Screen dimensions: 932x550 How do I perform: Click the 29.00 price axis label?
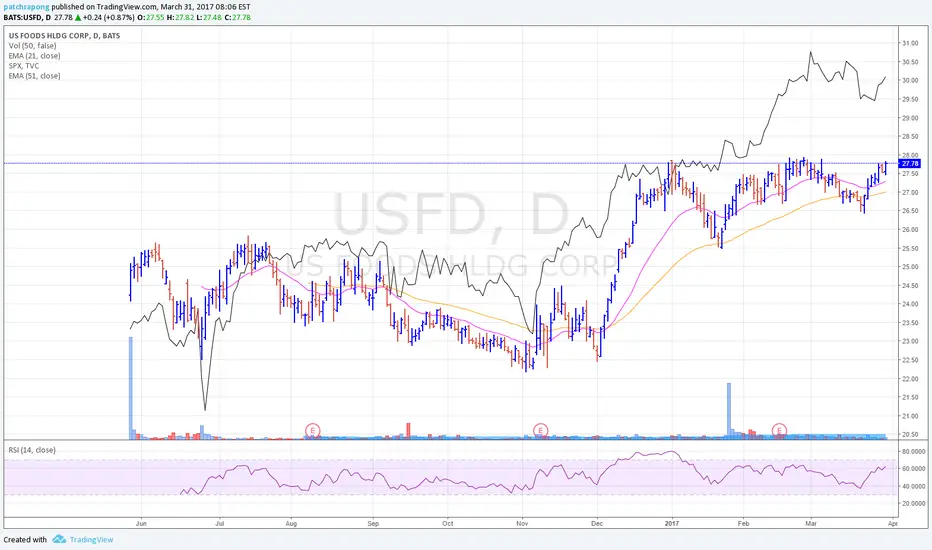909,118
